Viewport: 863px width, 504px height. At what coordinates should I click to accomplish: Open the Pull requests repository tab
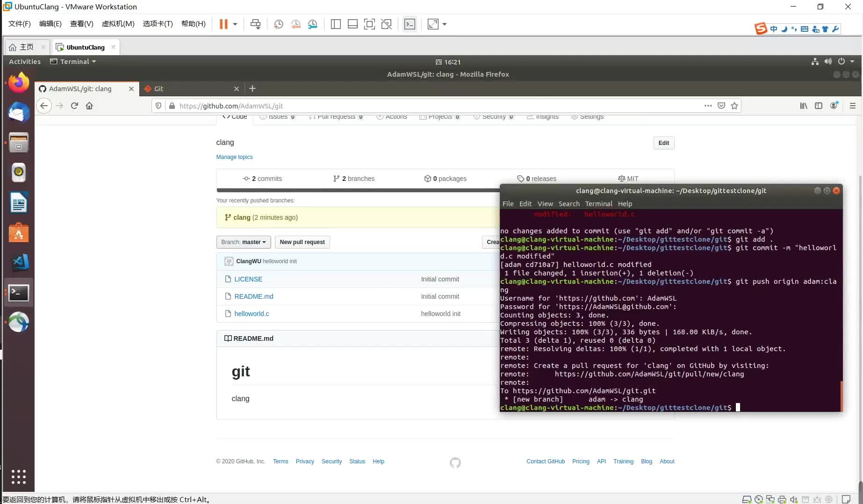pos(336,117)
